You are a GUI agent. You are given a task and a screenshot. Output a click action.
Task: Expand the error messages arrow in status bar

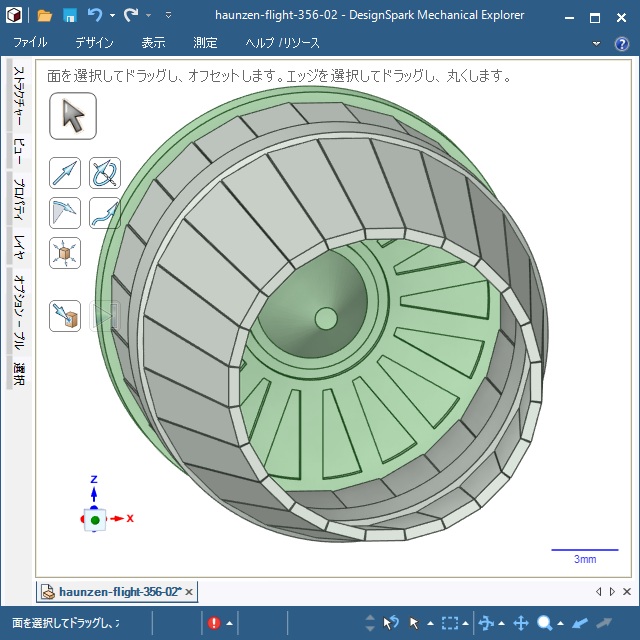pyautogui.click(x=229, y=623)
